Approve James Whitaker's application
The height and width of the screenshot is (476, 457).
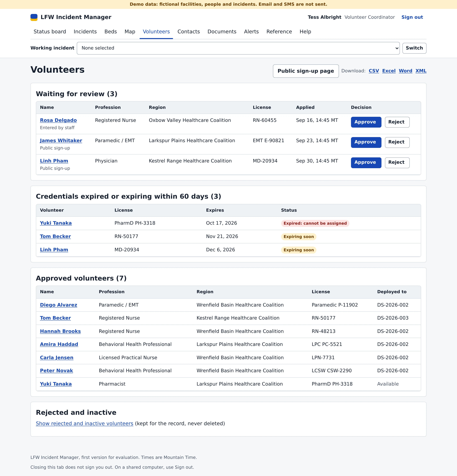point(366,142)
